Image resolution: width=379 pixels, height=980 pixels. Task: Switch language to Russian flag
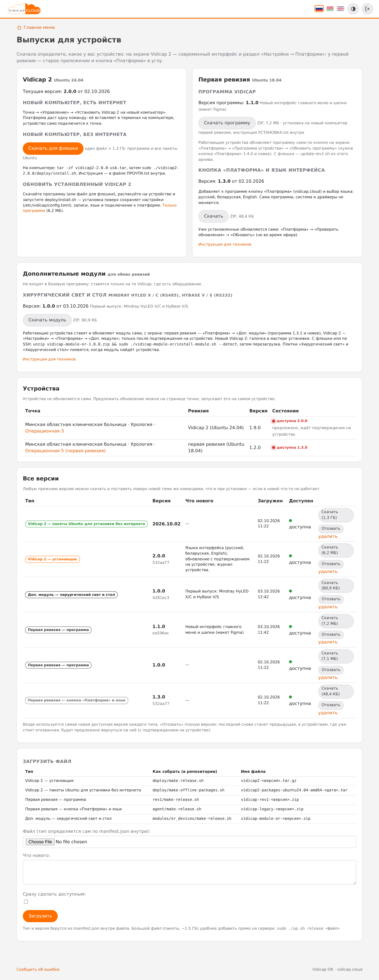319,9
